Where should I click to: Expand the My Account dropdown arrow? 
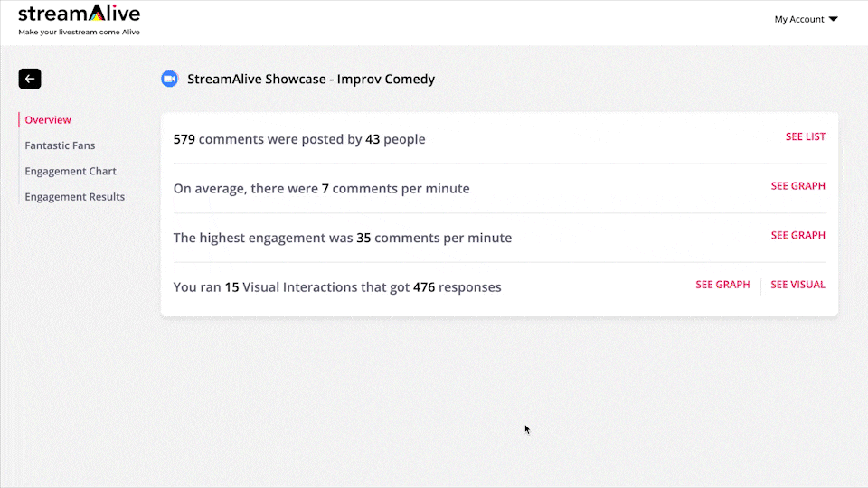click(834, 19)
